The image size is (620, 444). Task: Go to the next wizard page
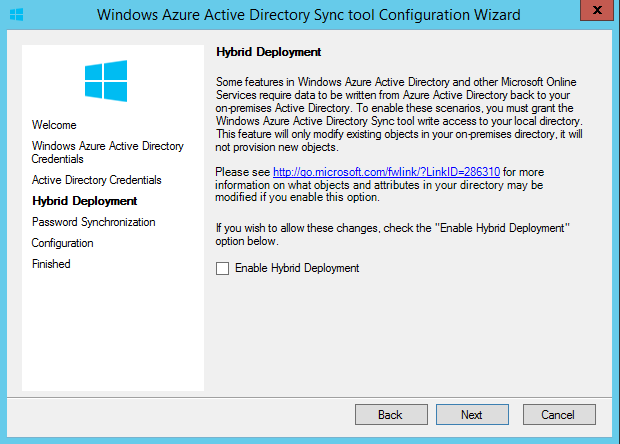[x=472, y=414]
